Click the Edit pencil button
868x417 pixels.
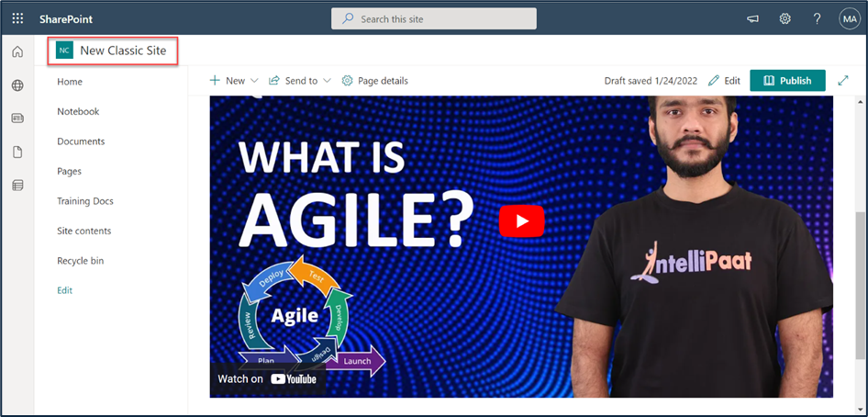(x=724, y=81)
